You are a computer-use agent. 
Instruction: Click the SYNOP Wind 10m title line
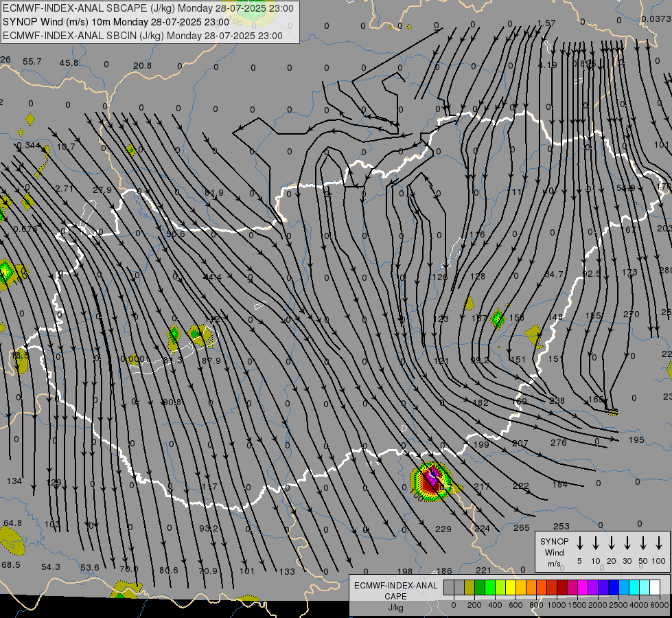[x=116, y=22]
